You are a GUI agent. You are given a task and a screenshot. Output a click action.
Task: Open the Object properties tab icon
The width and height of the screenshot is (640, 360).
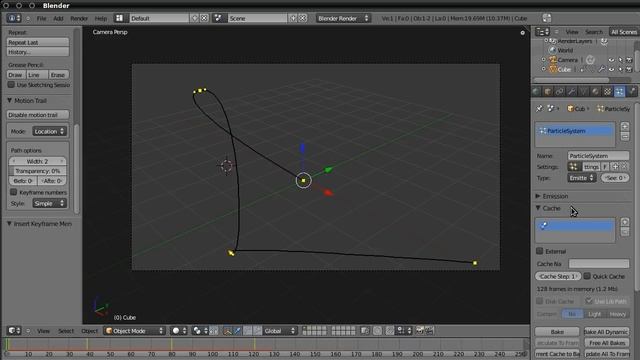click(548, 92)
